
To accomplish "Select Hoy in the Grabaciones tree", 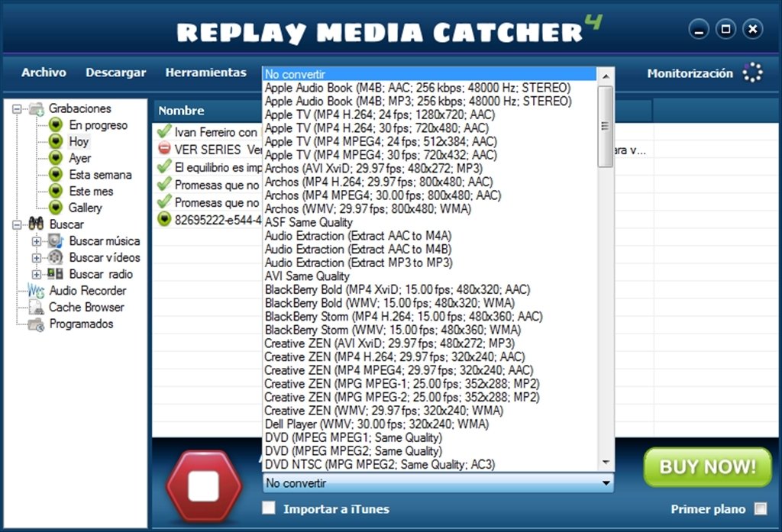I will 79,142.
